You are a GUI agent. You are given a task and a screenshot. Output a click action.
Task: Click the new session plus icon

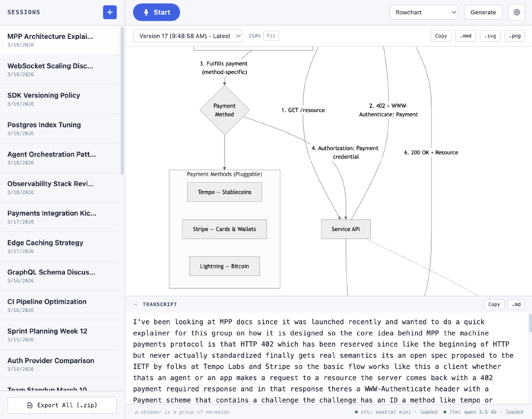110,12
